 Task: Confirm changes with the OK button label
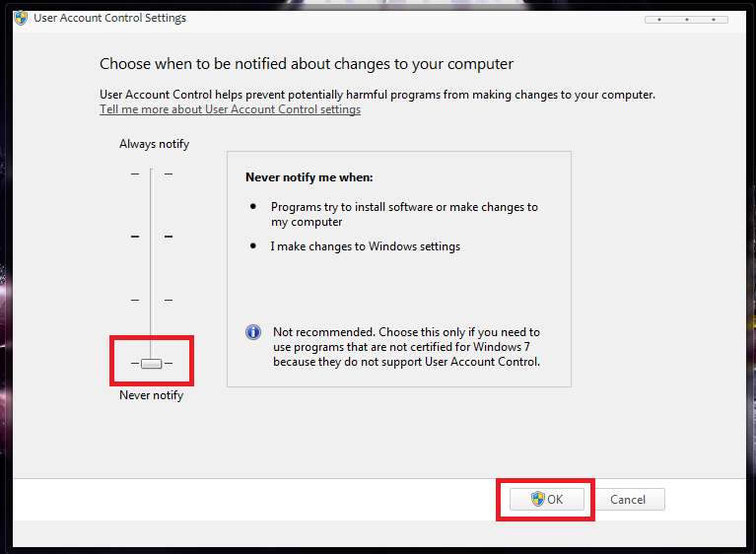[x=556, y=500]
